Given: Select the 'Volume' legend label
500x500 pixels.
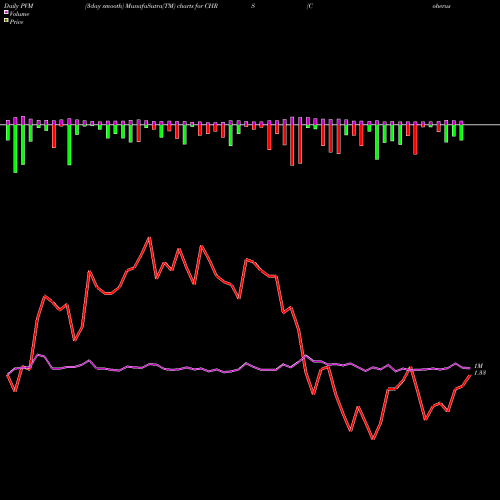Looking at the screenshot, I should [19, 14].
